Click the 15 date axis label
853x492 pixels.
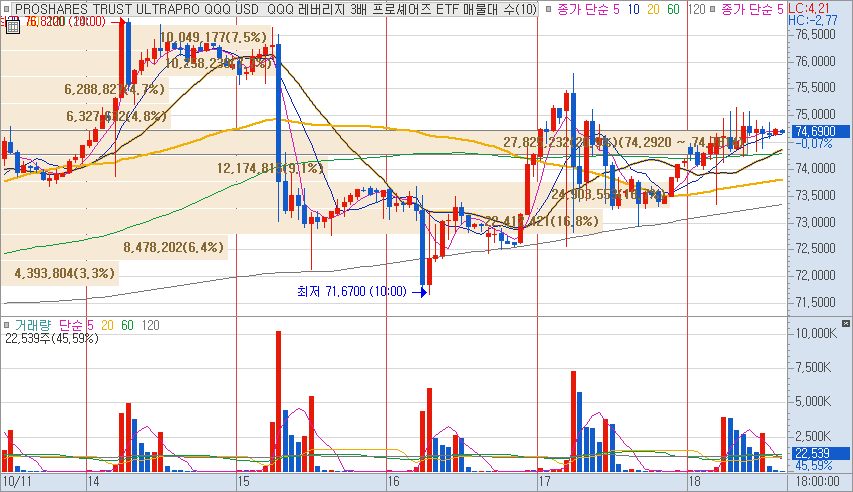(x=243, y=481)
